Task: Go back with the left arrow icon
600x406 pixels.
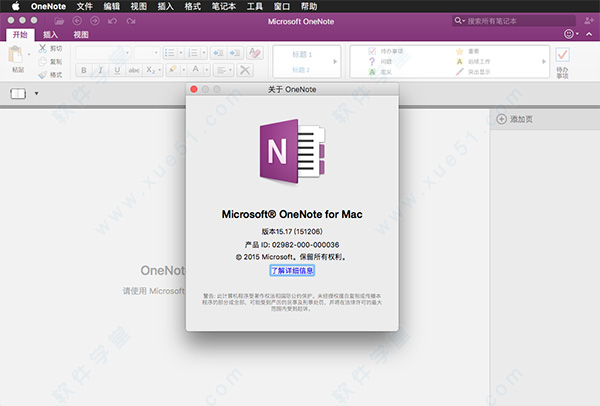Action: click(x=77, y=21)
